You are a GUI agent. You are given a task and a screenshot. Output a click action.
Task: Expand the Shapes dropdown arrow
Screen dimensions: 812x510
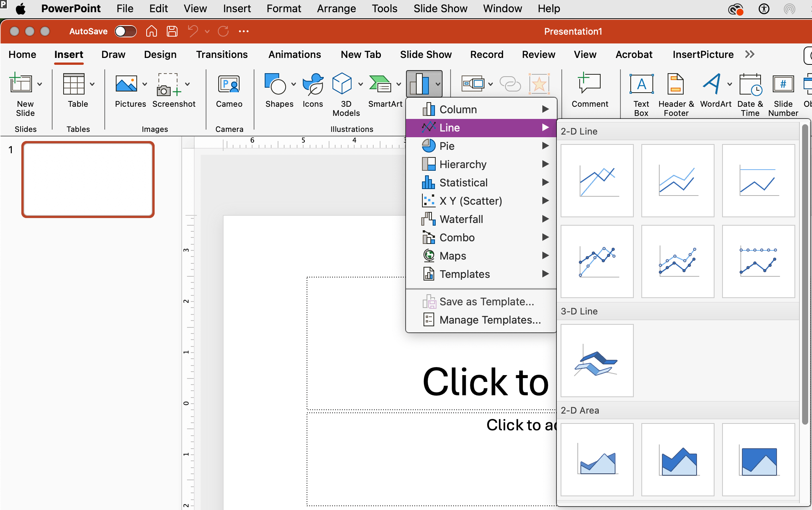(294, 84)
